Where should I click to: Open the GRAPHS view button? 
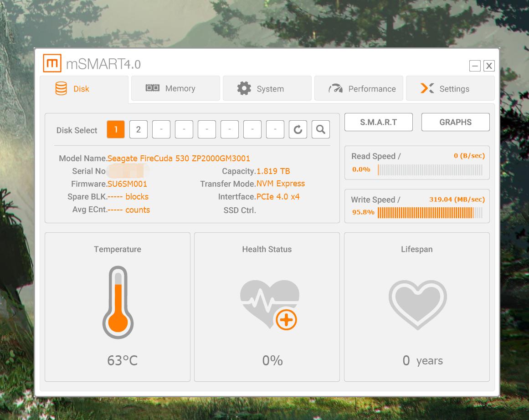click(x=456, y=122)
